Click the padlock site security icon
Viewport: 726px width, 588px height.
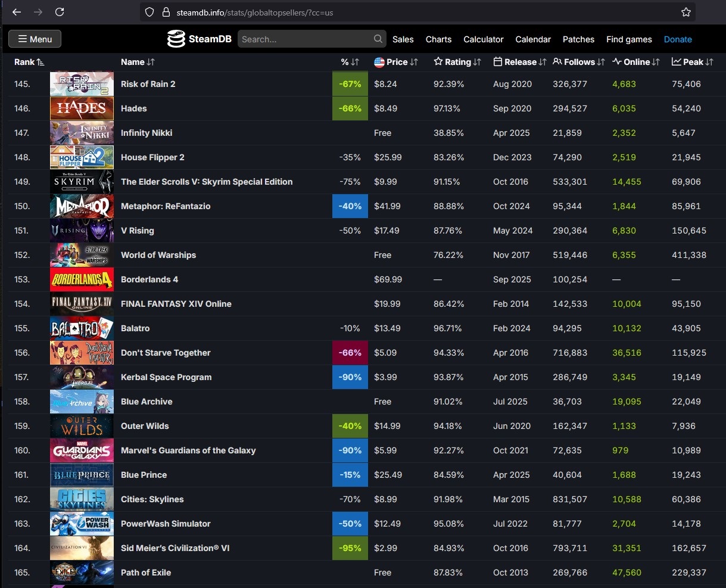[166, 12]
